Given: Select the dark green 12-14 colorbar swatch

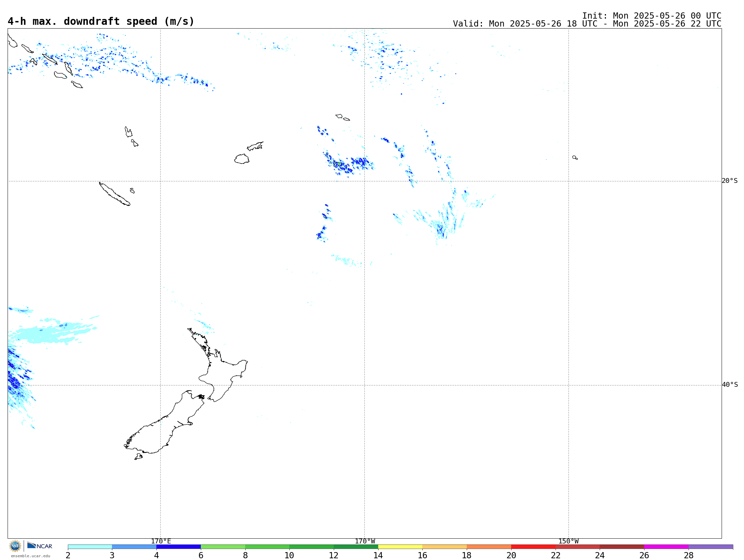Looking at the screenshot, I should coord(356,547).
